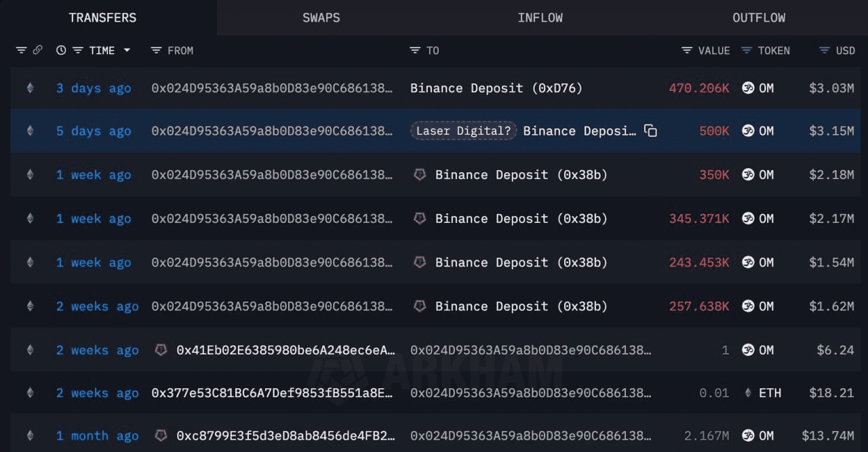The height and width of the screenshot is (452, 868).
Task: Open the '1 month ago' transaction link
Action: click(x=97, y=436)
